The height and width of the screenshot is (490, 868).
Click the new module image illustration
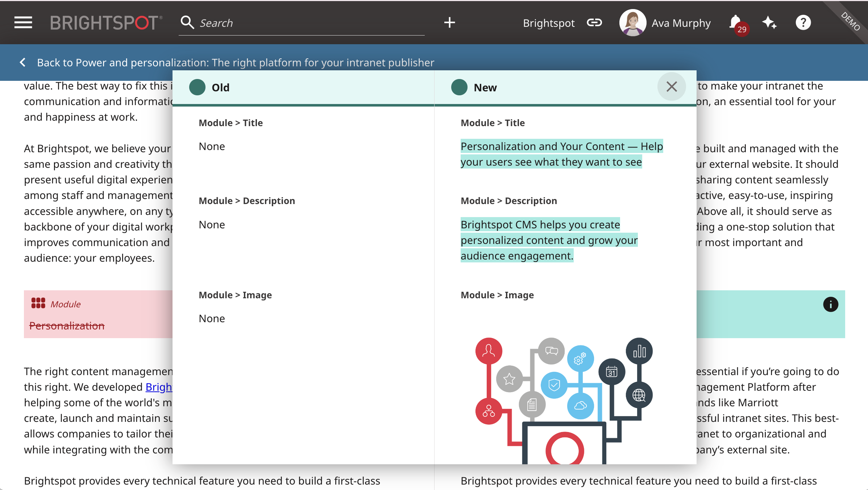click(564, 400)
